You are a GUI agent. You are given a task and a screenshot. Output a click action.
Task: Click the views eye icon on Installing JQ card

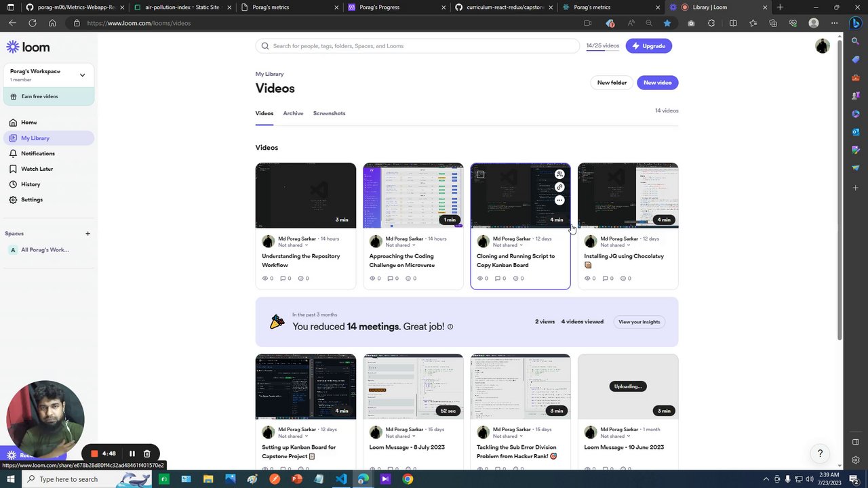tap(587, 279)
